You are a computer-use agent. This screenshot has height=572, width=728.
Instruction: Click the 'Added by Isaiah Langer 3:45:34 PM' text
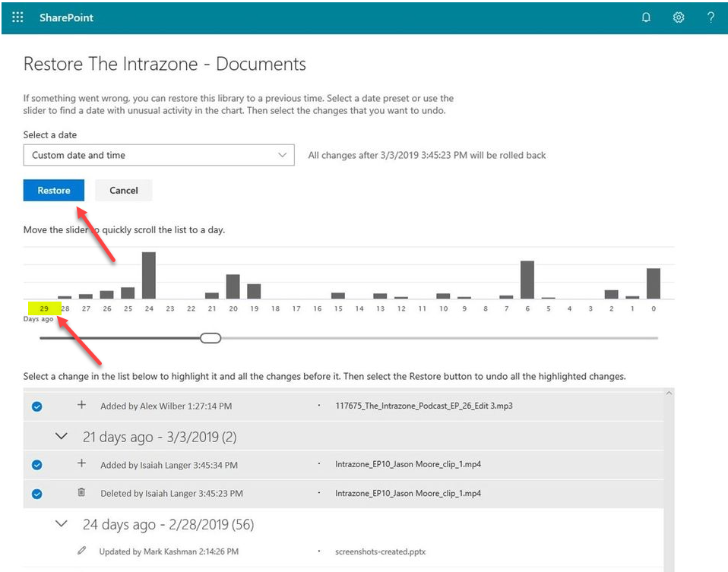tap(169, 465)
